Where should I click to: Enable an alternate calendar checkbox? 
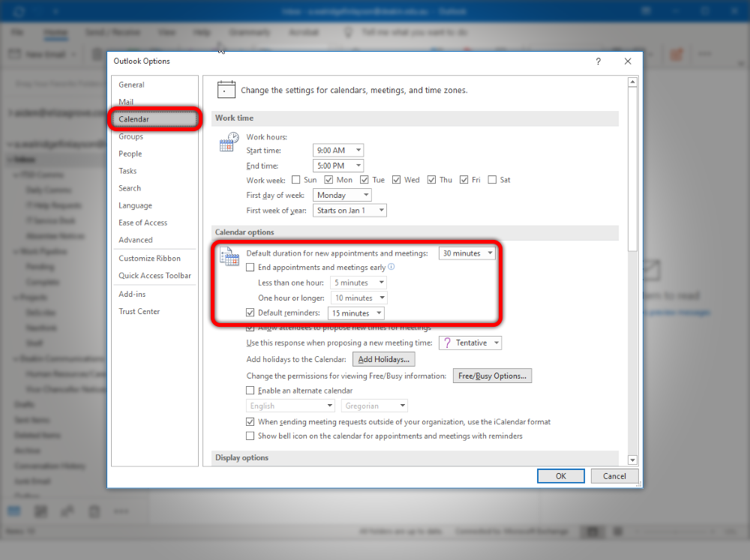(x=250, y=391)
